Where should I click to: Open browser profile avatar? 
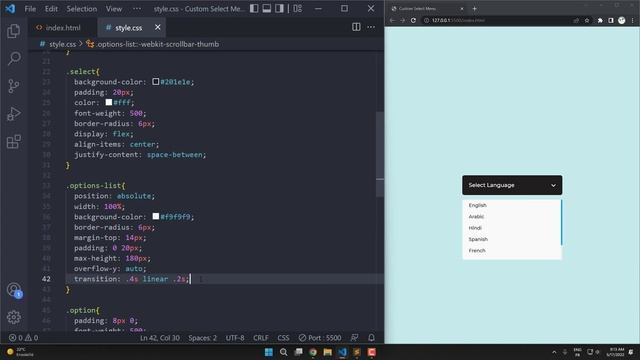[x=621, y=20]
